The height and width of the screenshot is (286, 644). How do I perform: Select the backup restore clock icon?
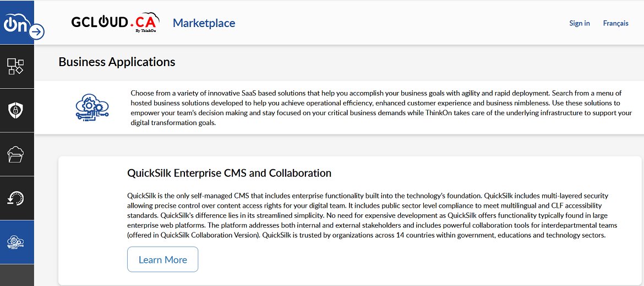pos(16,198)
